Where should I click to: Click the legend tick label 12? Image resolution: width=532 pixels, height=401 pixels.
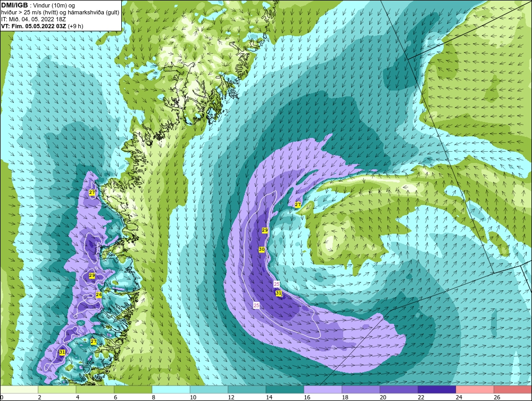coord(231,397)
